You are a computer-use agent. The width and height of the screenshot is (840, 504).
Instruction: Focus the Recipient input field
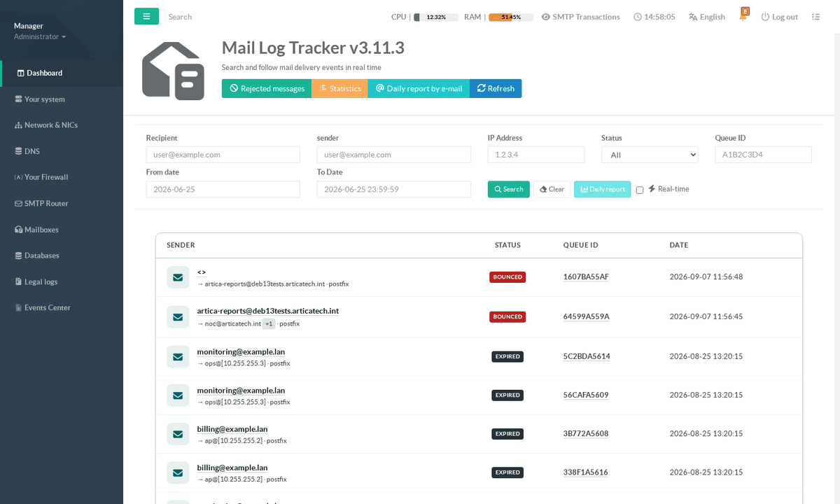[x=223, y=155]
